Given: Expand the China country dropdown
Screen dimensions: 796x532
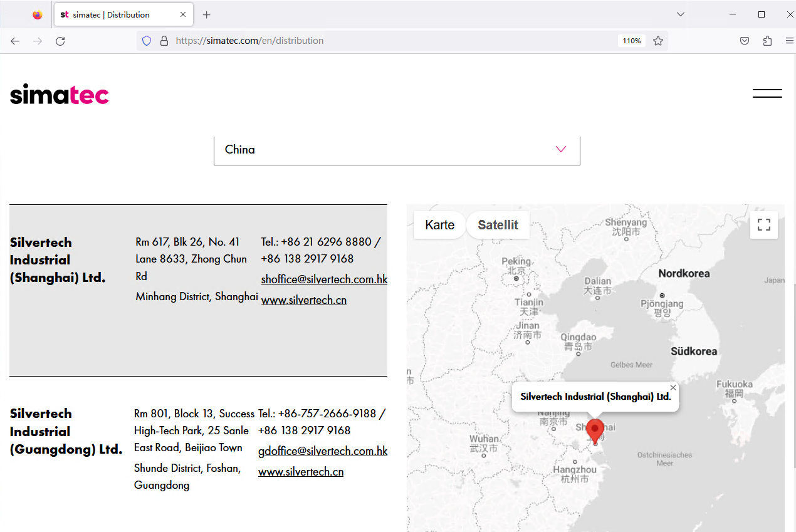Looking at the screenshot, I should pos(397,150).
